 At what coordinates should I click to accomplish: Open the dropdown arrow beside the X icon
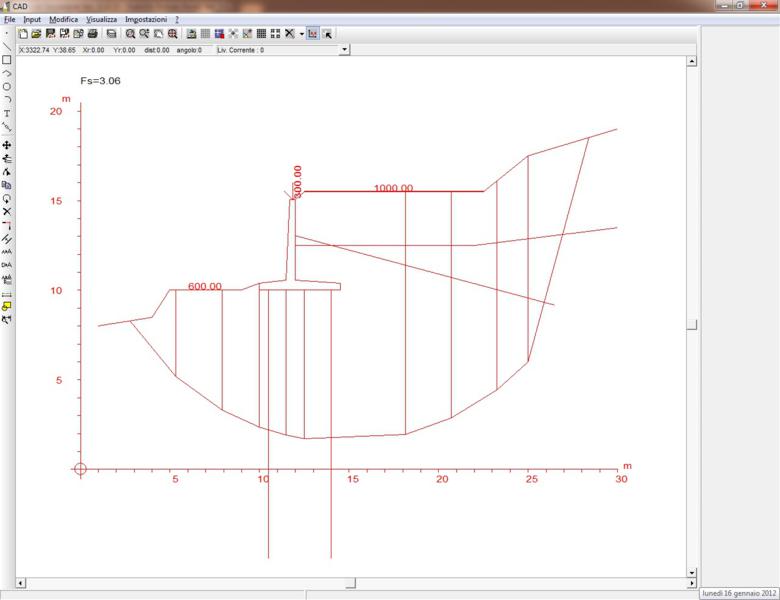[301, 34]
